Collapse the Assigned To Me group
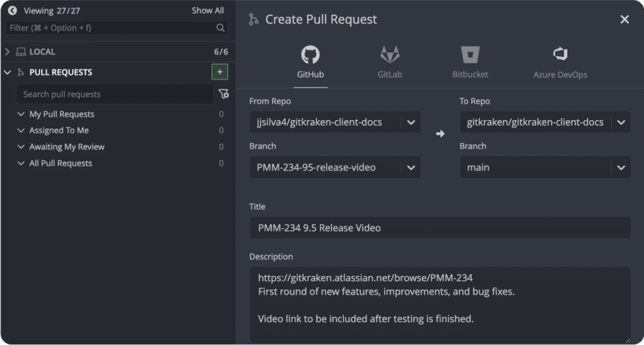 [x=21, y=131]
